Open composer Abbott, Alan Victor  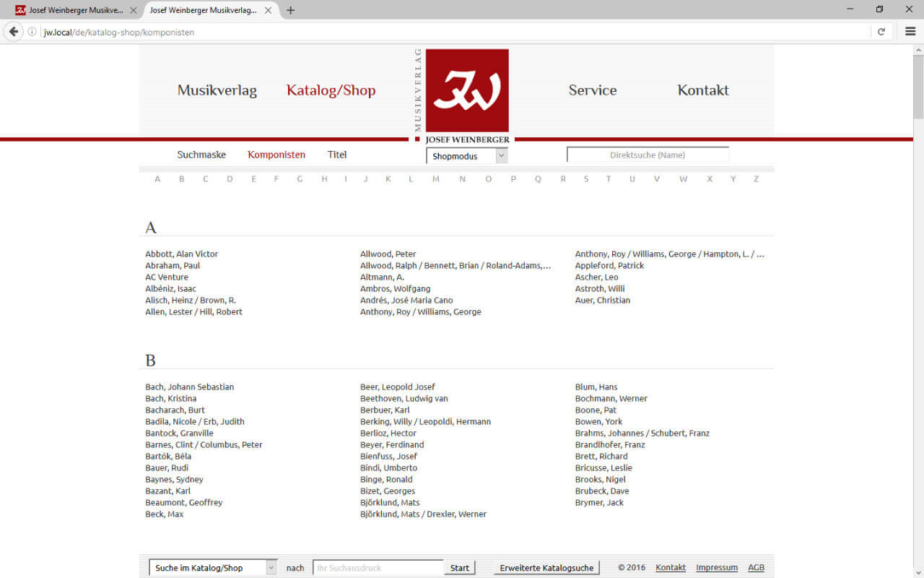182,254
